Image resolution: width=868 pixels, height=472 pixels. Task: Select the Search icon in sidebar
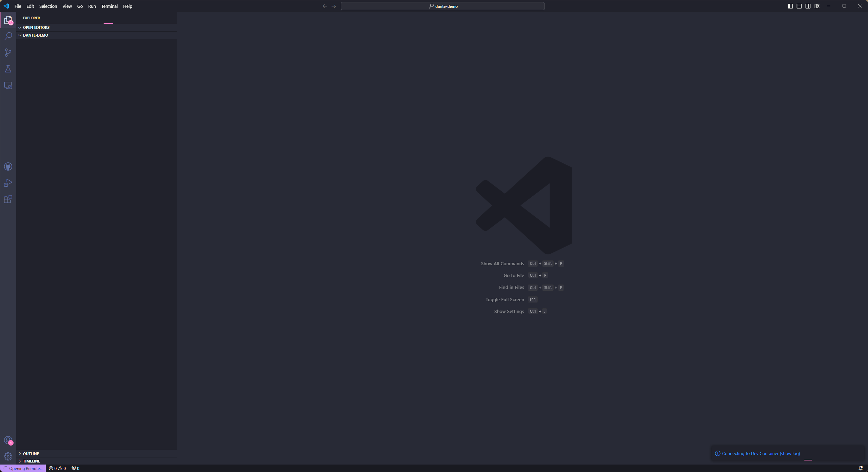click(8, 36)
